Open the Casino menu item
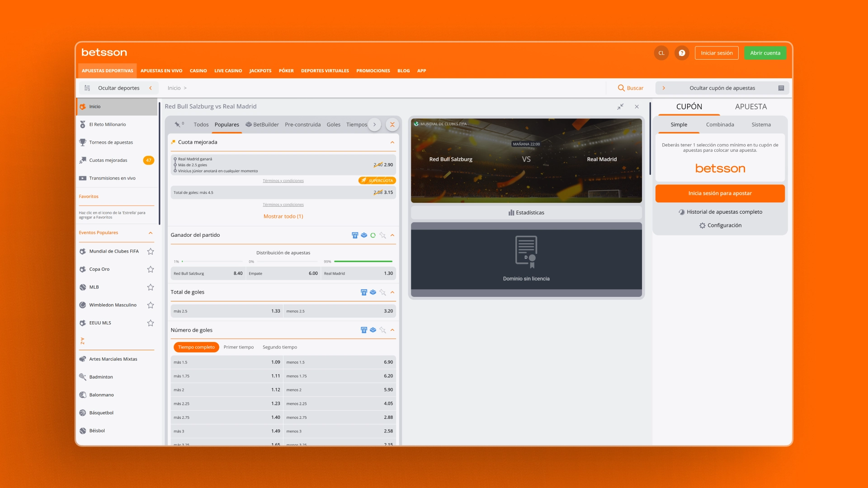This screenshot has width=868, height=488. pos(198,71)
